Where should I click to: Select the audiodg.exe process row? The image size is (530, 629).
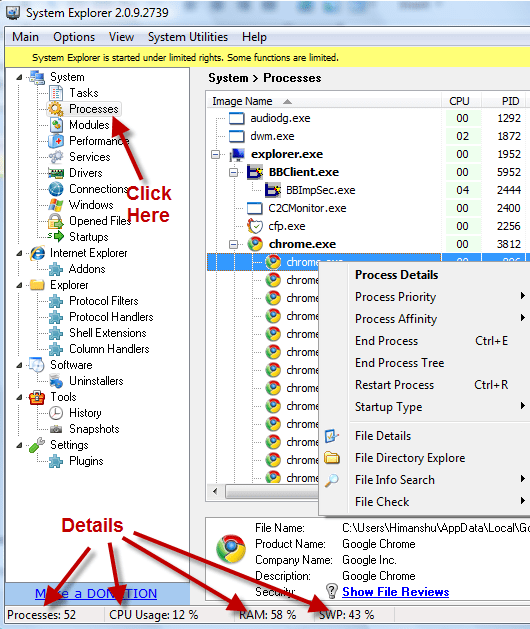pyautogui.click(x=368, y=118)
